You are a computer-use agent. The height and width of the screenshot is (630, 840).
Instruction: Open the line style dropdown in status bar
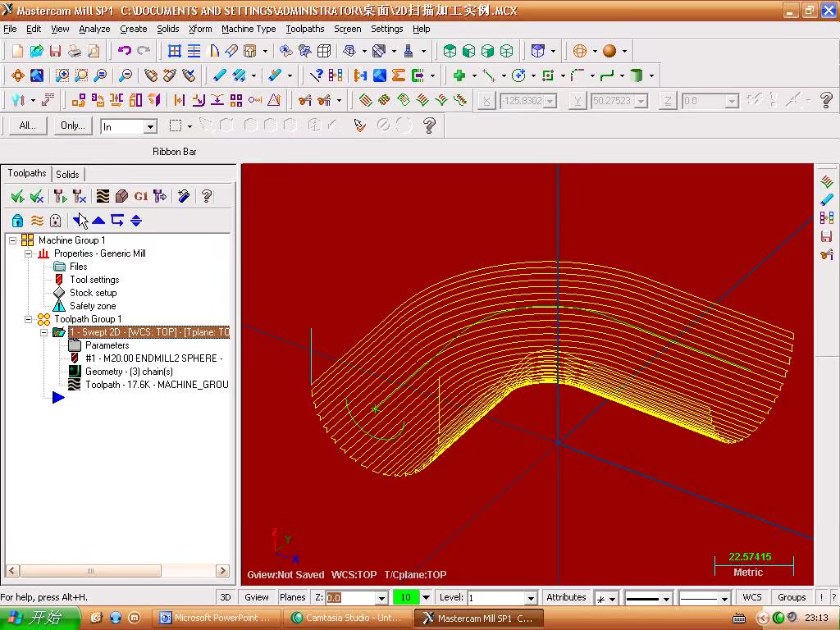click(x=666, y=598)
